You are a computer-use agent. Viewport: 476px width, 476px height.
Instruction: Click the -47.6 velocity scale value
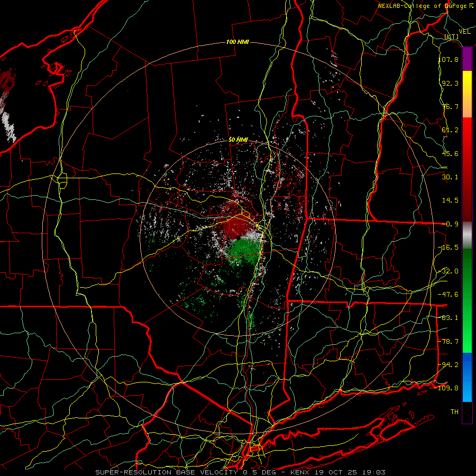[448, 295]
